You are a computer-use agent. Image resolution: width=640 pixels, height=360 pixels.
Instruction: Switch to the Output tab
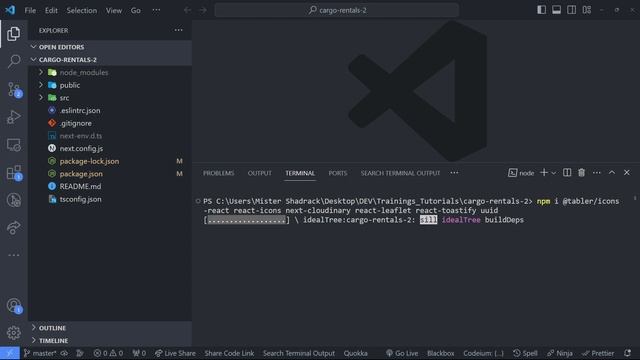click(x=260, y=173)
